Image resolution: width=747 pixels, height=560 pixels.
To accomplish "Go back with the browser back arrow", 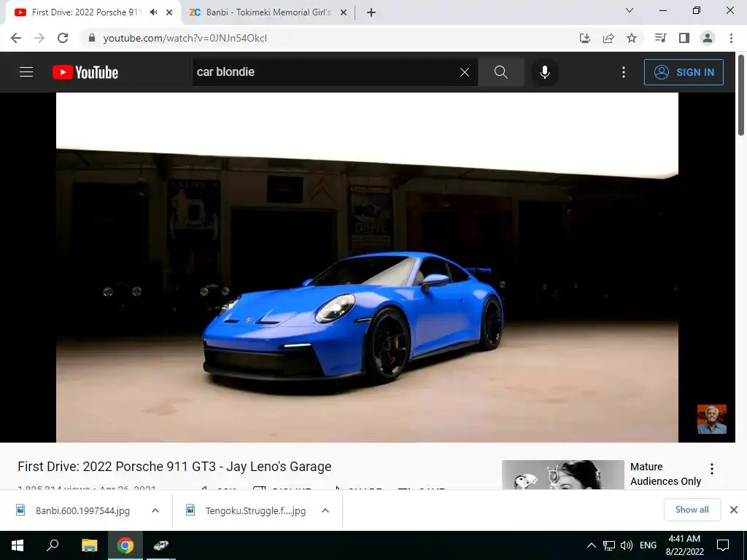I will (16, 38).
